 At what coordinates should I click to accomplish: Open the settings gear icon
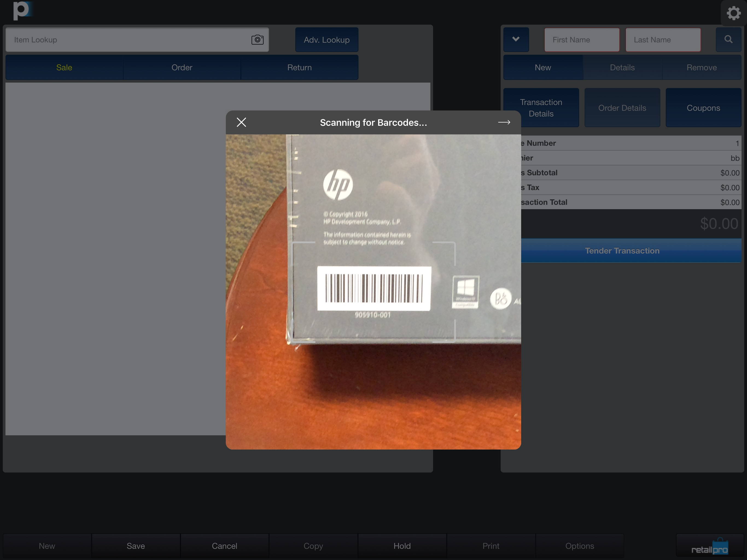(734, 13)
